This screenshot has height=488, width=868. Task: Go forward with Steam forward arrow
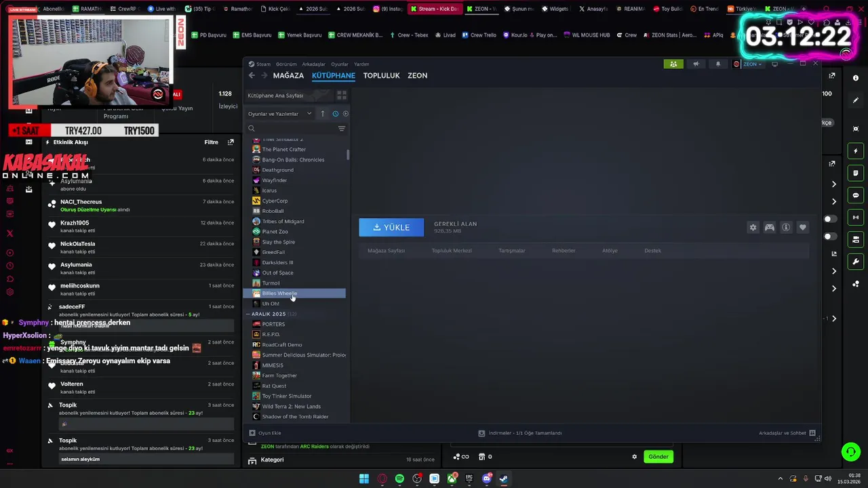pyautogui.click(x=264, y=75)
